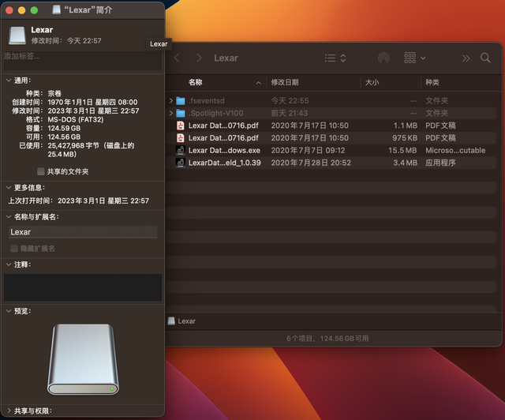This screenshot has height=420, width=505.
Task: Click the Finder search magnifier icon
Action: point(485,58)
